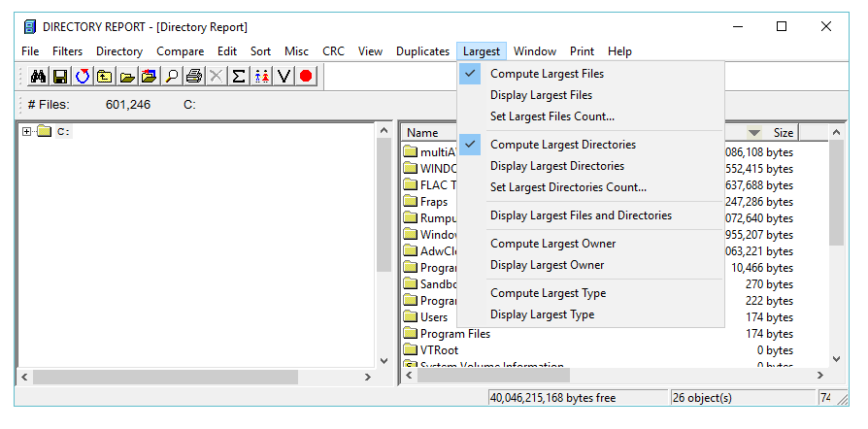Screen dimensions: 868x429
Task: Select the Program Files row
Action: click(599, 334)
